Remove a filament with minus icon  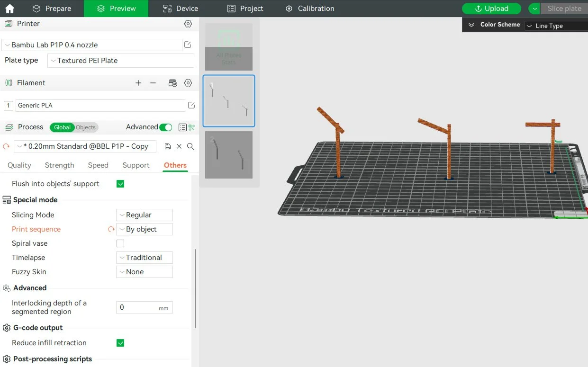[x=153, y=83]
